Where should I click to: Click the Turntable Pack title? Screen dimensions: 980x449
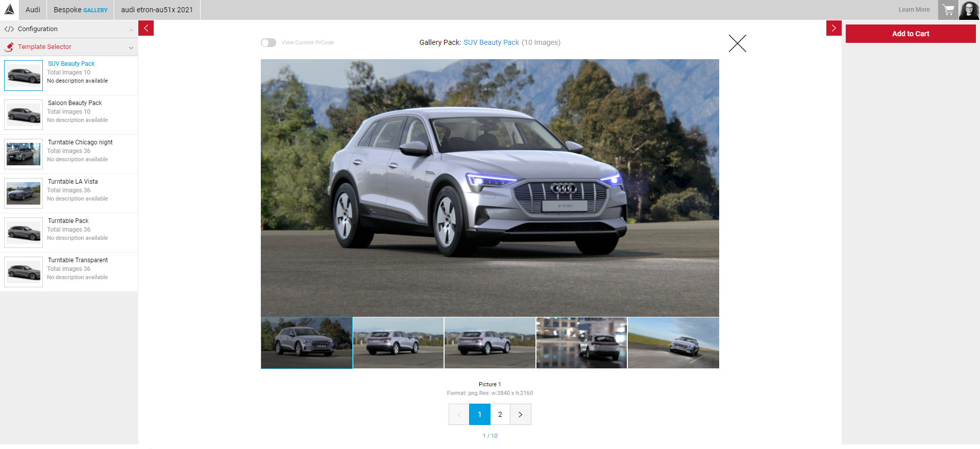tap(68, 221)
